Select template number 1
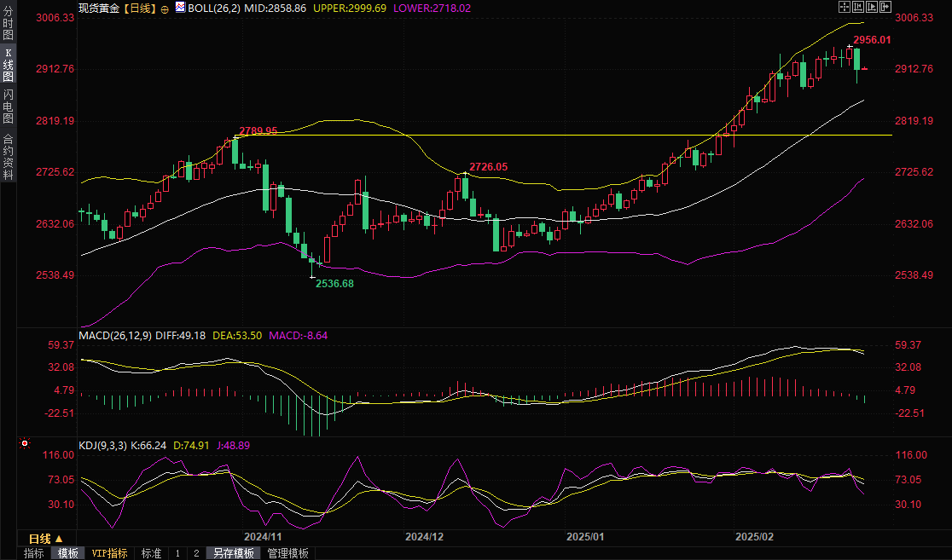 pyautogui.click(x=177, y=553)
